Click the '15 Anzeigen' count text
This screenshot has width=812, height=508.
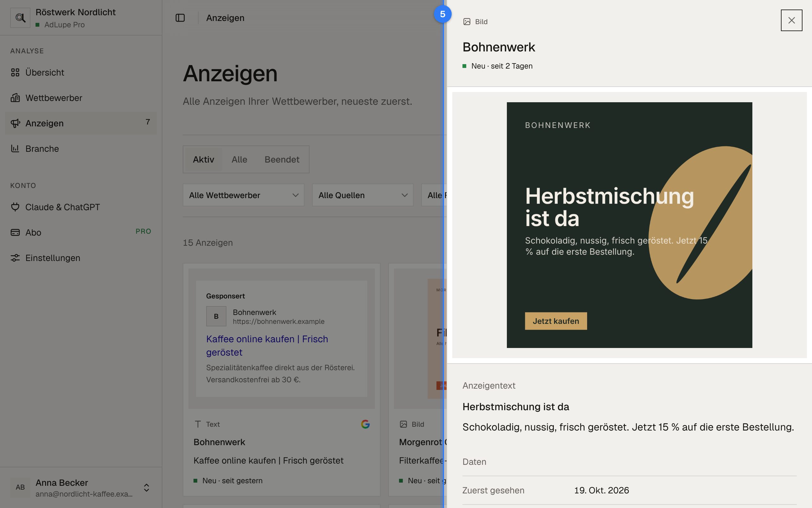[x=208, y=243]
